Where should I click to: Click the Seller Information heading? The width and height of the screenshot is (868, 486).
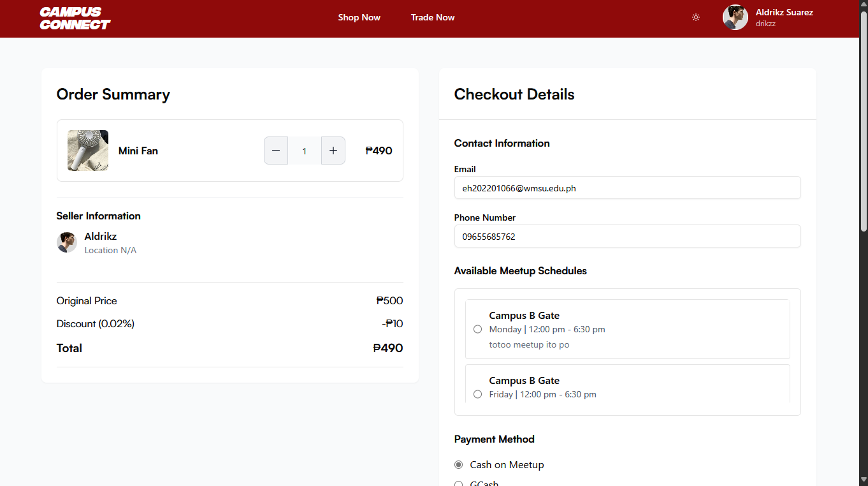pyautogui.click(x=99, y=216)
